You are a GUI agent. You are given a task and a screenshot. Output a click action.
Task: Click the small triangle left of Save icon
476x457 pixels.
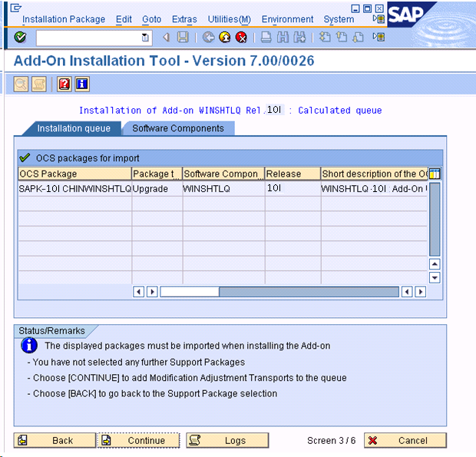coord(166,38)
